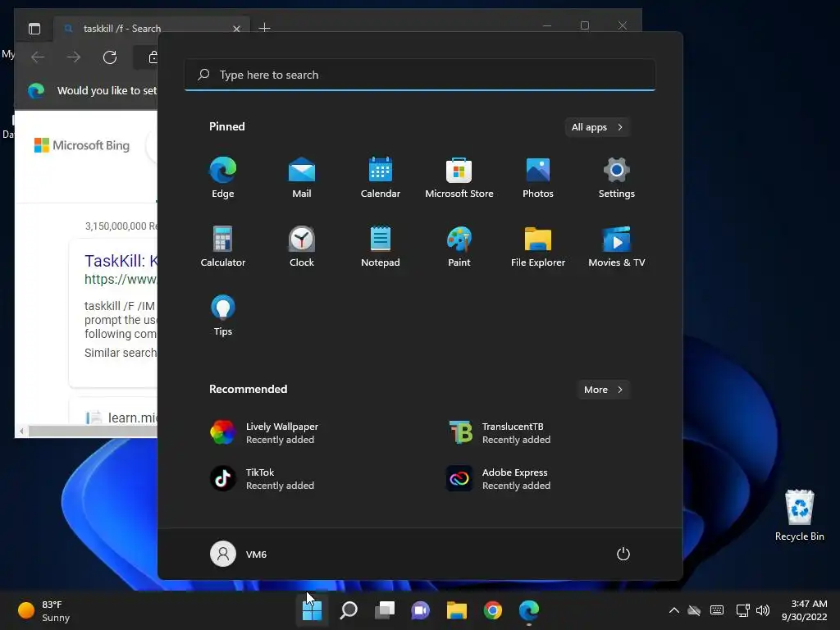Open taskbar Search
Viewport: 840px width, 630px height.
(x=348, y=610)
